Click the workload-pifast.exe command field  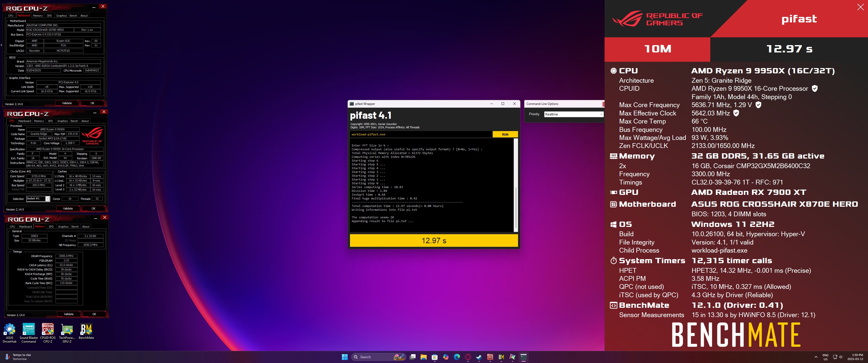tap(421, 134)
